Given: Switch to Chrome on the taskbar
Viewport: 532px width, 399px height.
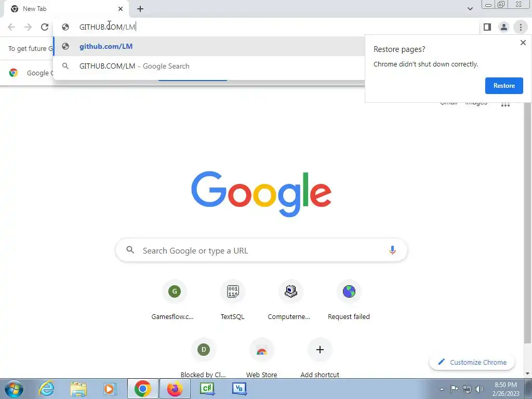Looking at the screenshot, I should point(142,389).
